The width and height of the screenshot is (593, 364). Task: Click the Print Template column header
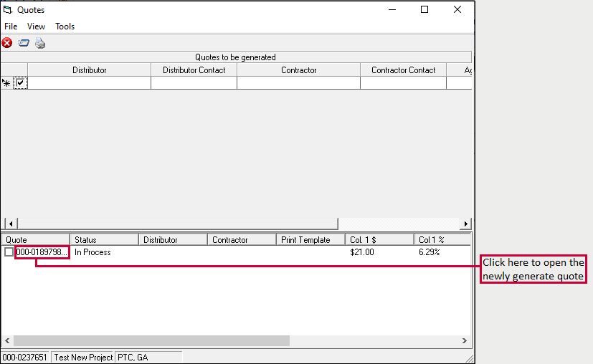click(x=310, y=240)
